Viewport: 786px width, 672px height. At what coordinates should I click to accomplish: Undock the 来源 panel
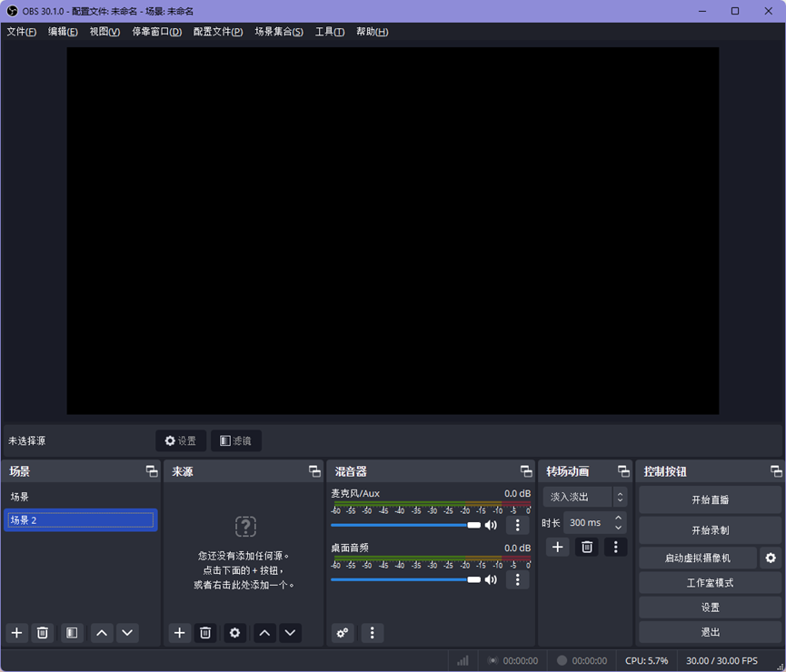coord(314,471)
